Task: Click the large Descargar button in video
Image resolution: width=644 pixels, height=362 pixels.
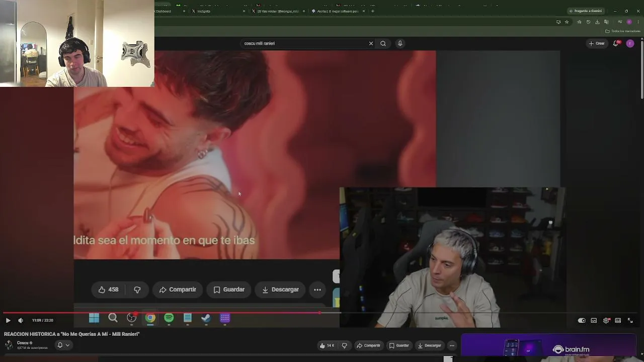Action: pos(280,290)
